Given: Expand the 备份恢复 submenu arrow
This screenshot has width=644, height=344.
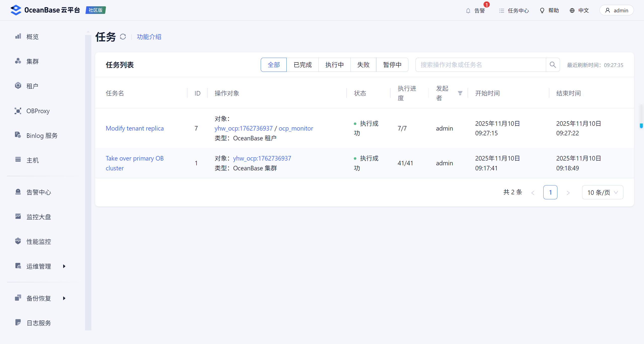Looking at the screenshot, I should [x=64, y=298].
